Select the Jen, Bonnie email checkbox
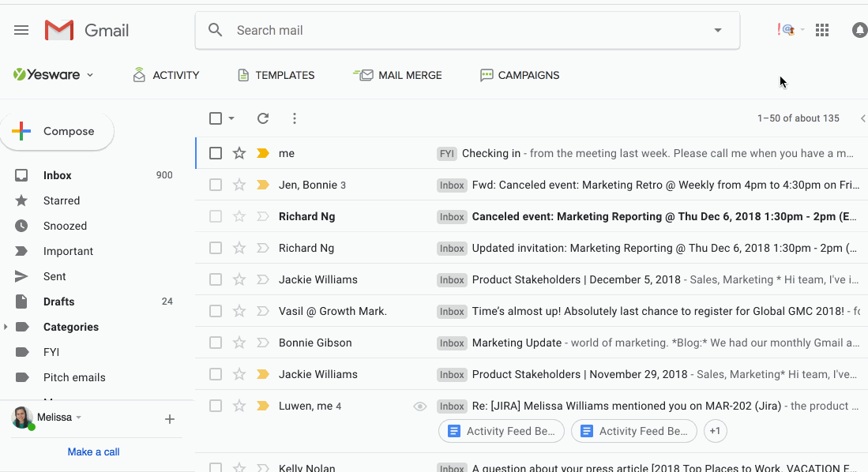Screen dimensions: 868x472 tap(216, 185)
